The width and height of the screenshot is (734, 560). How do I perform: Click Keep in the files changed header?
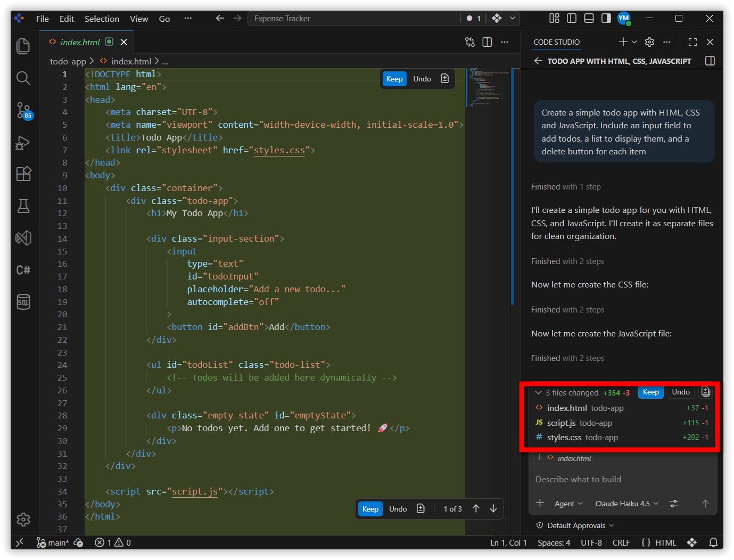coord(651,392)
